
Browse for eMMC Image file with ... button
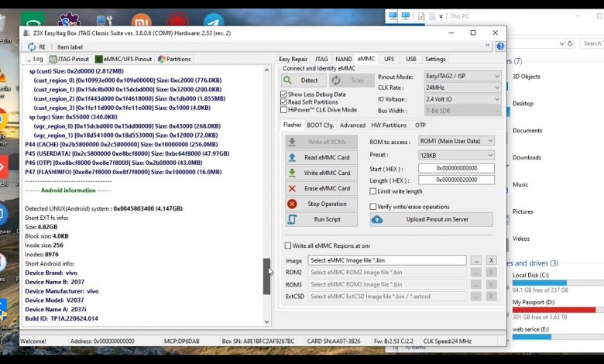[x=476, y=260]
